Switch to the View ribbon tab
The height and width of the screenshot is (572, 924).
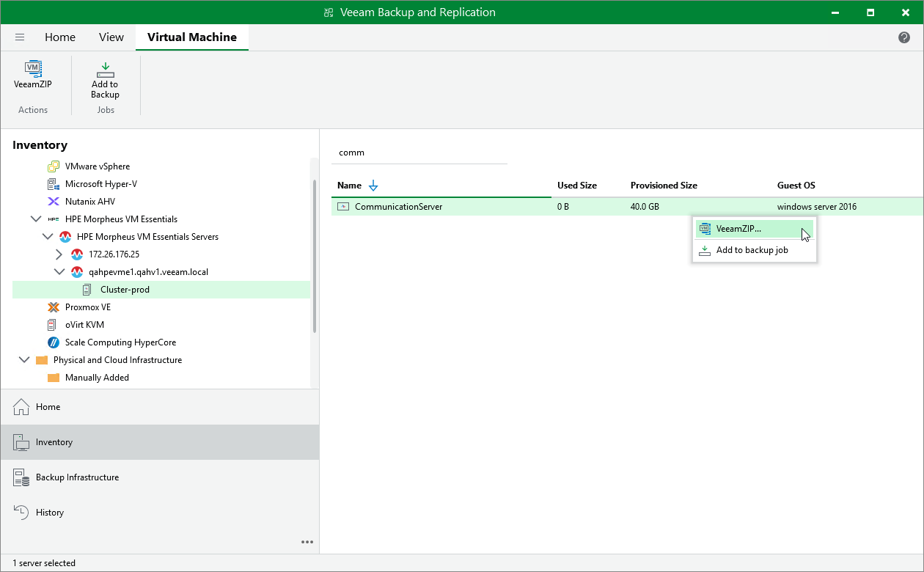(x=111, y=37)
